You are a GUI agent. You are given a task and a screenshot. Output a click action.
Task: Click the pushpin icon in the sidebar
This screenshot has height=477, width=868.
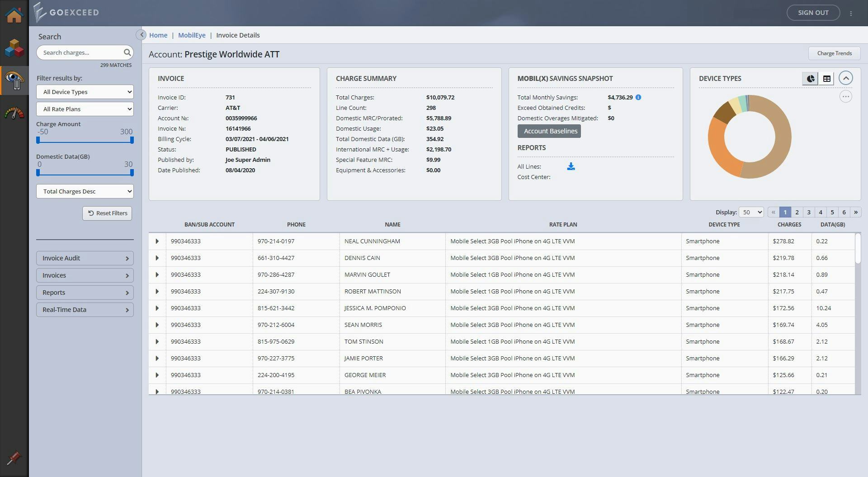(x=14, y=458)
